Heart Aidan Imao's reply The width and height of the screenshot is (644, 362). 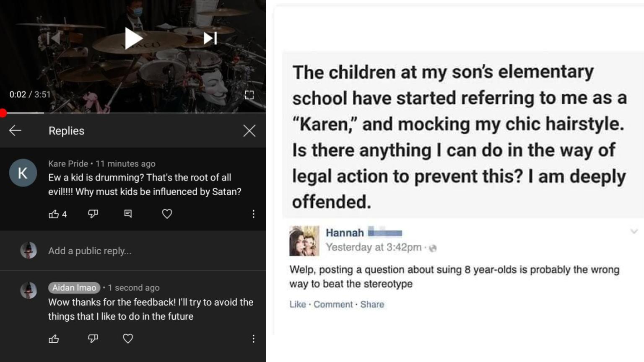pyautogui.click(x=128, y=338)
